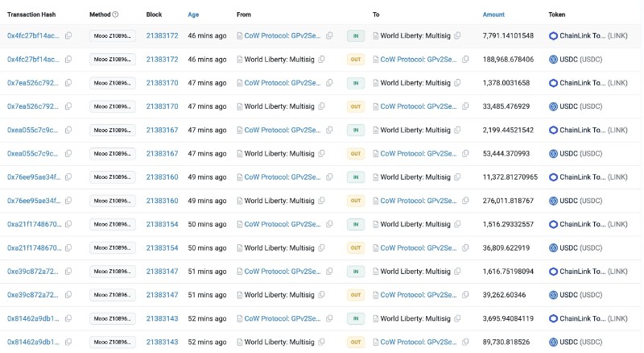644x353 pixels.
Task: Copy transaction hash in the 7,791.14101548 LINK row
Action: (x=68, y=35)
